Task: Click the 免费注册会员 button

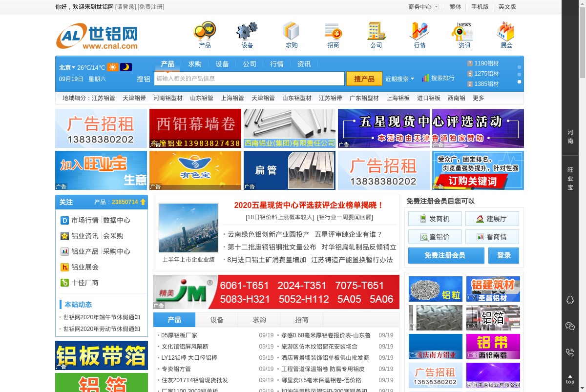Action: 446,255
